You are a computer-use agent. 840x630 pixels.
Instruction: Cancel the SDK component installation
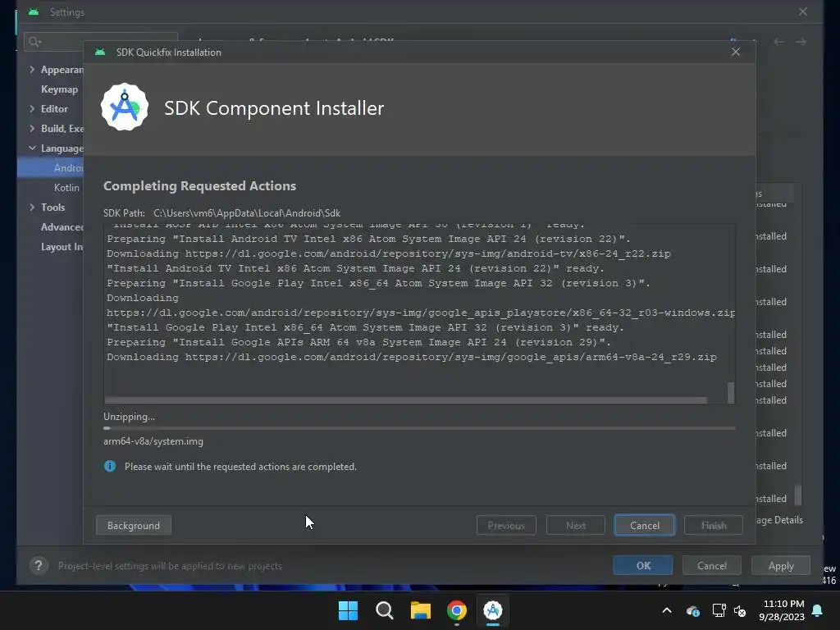click(x=645, y=526)
